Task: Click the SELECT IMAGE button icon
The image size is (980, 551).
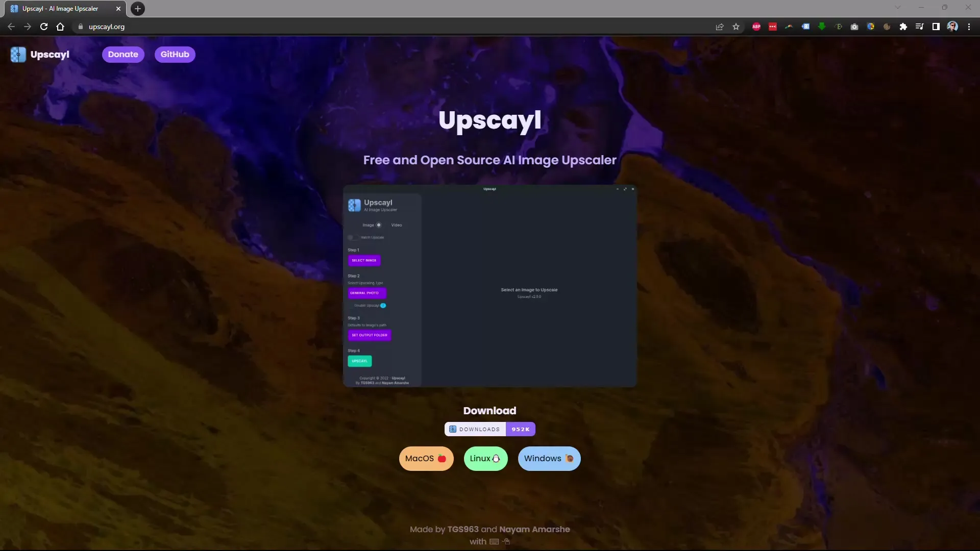Action: (x=364, y=260)
